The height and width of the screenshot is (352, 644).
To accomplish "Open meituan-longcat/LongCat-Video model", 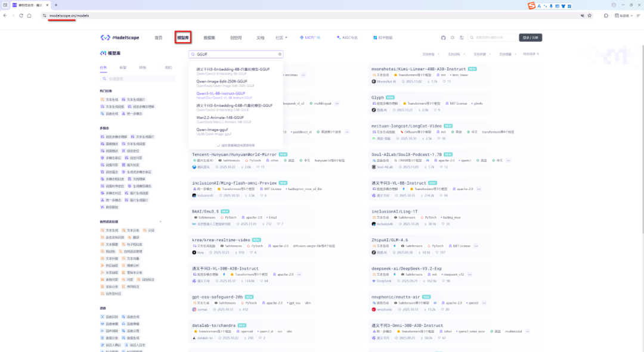I will [x=407, y=126].
